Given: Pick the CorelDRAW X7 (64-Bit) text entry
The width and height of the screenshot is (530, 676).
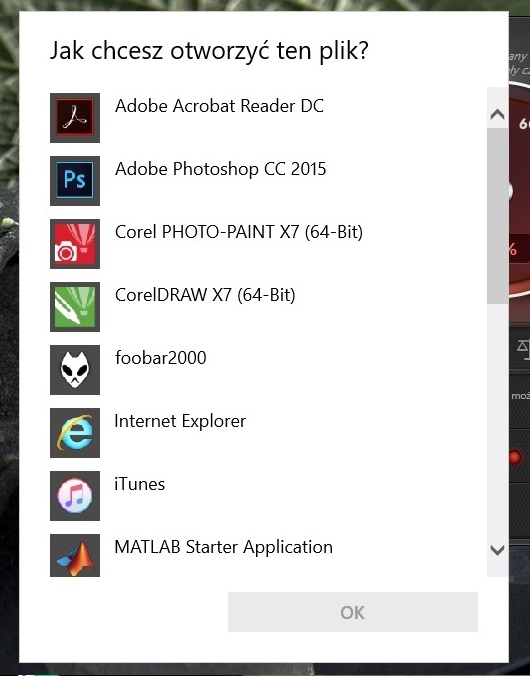Looking at the screenshot, I should 205,295.
